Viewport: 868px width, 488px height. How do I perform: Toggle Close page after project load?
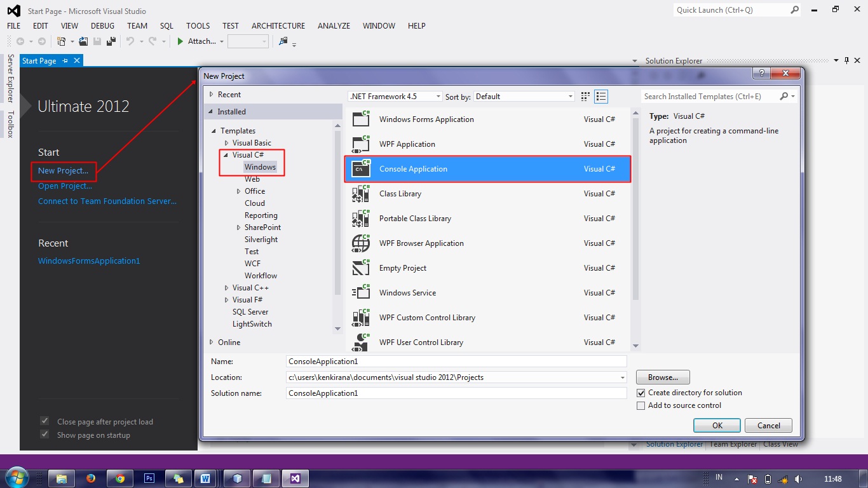pyautogui.click(x=44, y=421)
